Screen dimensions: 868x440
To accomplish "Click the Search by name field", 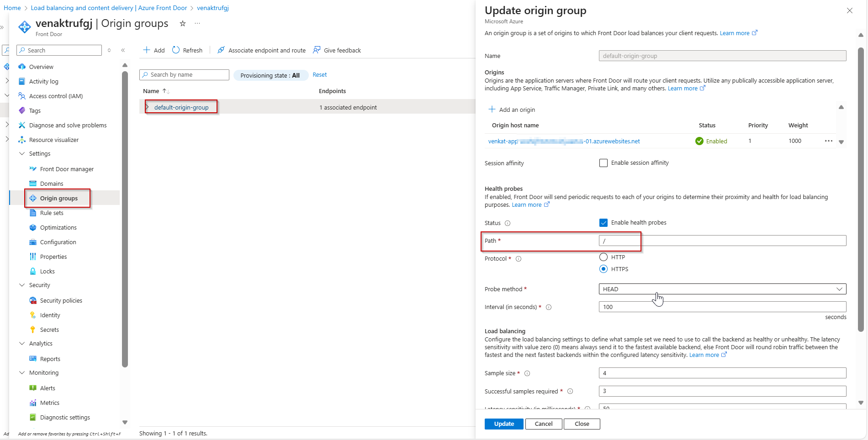I will (184, 75).
